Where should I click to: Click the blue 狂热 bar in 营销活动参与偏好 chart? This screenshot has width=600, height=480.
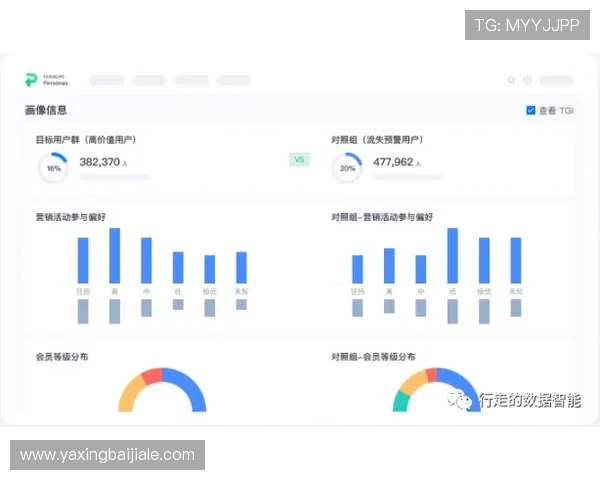point(83,260)
